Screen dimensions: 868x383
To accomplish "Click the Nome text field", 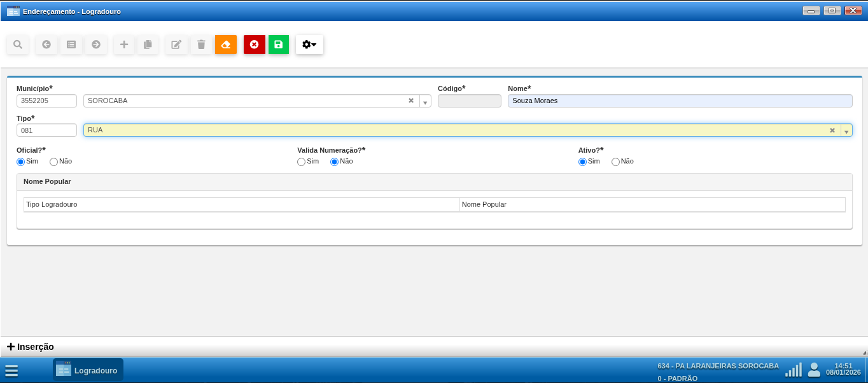I will 680,101.
